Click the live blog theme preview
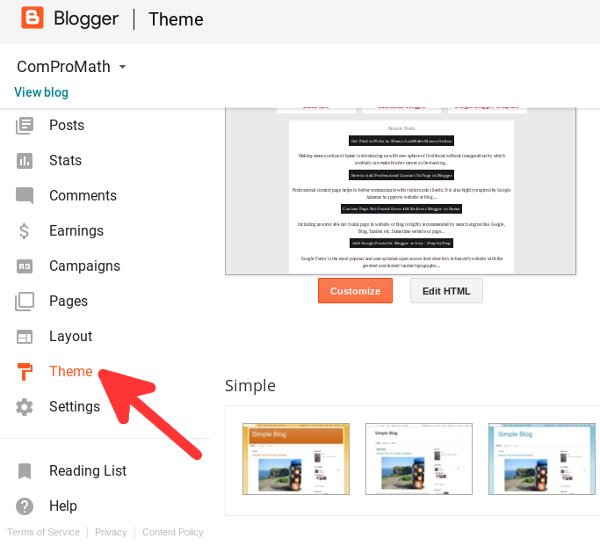 pos(401,191)
